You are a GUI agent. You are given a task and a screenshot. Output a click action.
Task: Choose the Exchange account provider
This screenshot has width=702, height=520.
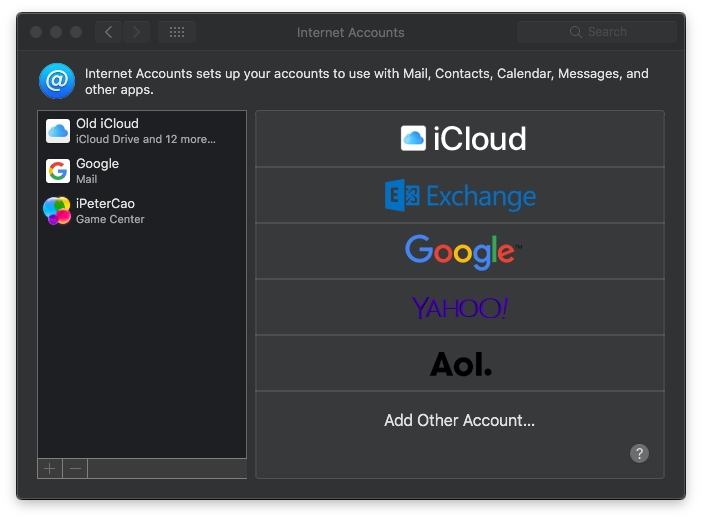[x=460, y=196]
